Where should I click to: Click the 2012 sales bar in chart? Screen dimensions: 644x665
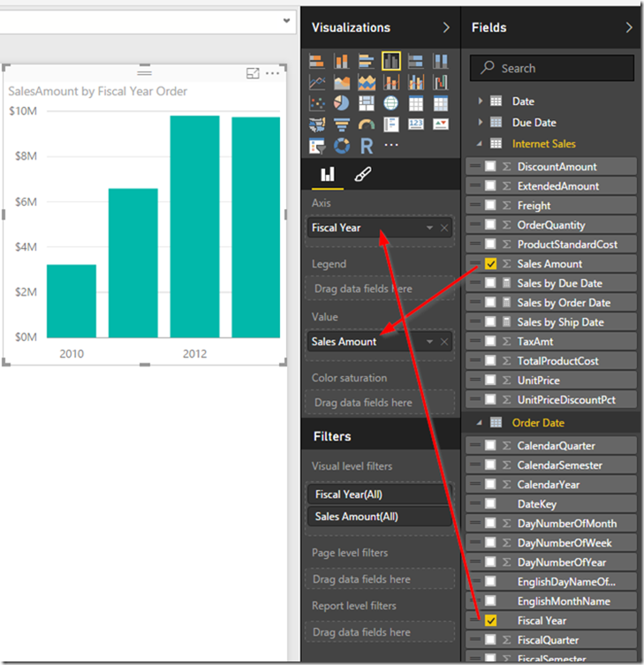click(194, 226)
